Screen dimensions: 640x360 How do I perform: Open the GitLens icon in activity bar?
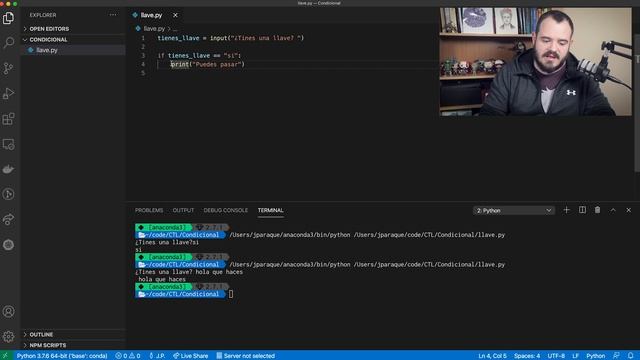pos(8,194)
